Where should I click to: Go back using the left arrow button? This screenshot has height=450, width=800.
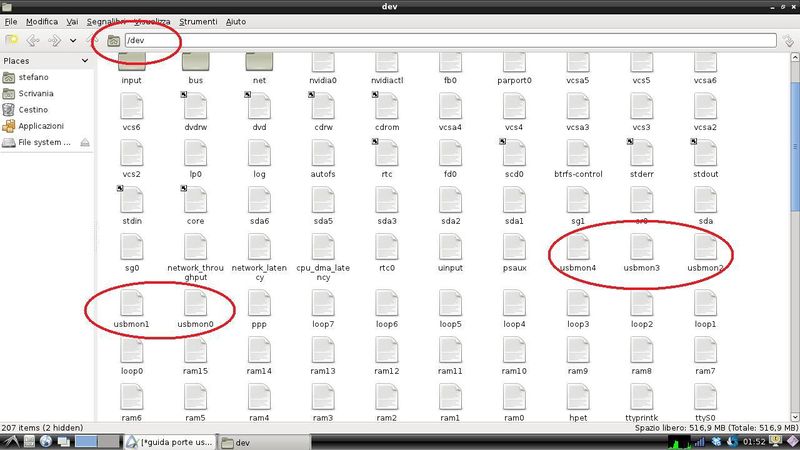(33, 40)
